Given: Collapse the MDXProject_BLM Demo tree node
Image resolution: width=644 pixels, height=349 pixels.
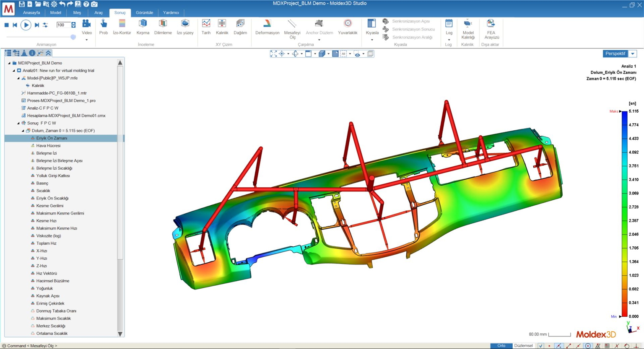Looking at the screenshot, I should point(9,63).
